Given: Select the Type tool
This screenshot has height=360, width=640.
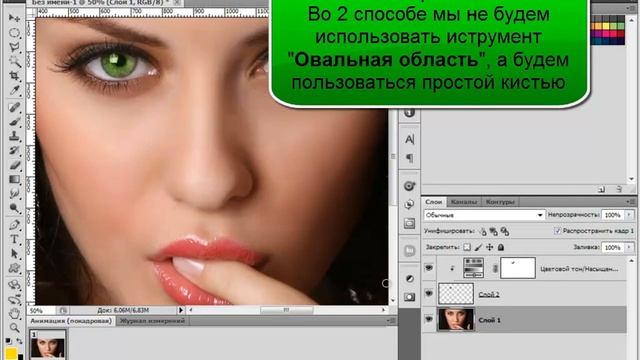Looking at the screenshot, I should (x=15, y=239).
